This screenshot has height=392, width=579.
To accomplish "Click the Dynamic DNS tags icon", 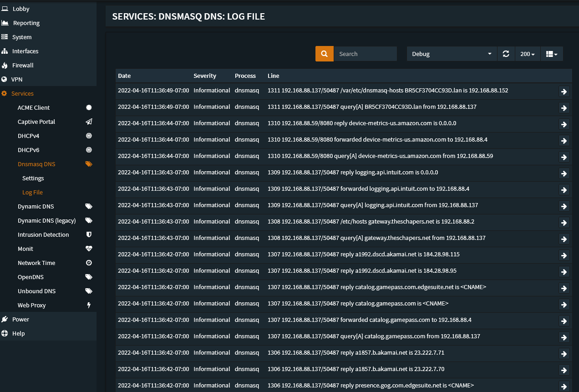I will tap(89, 206).
